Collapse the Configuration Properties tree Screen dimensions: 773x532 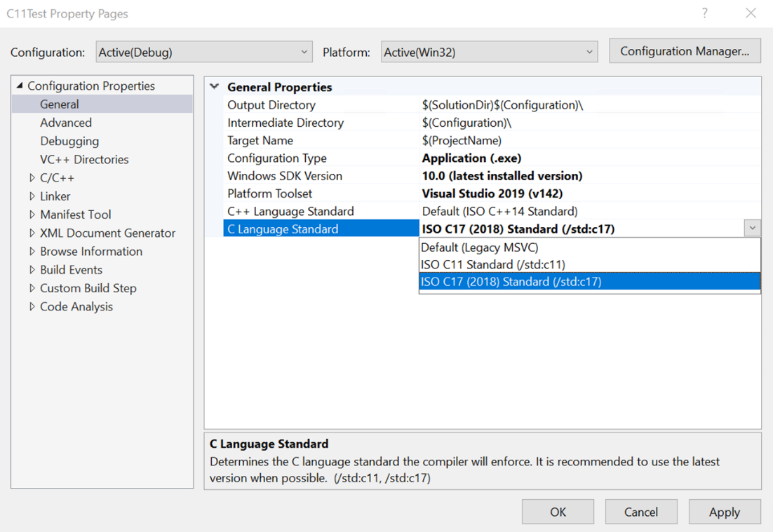(20, 86)
